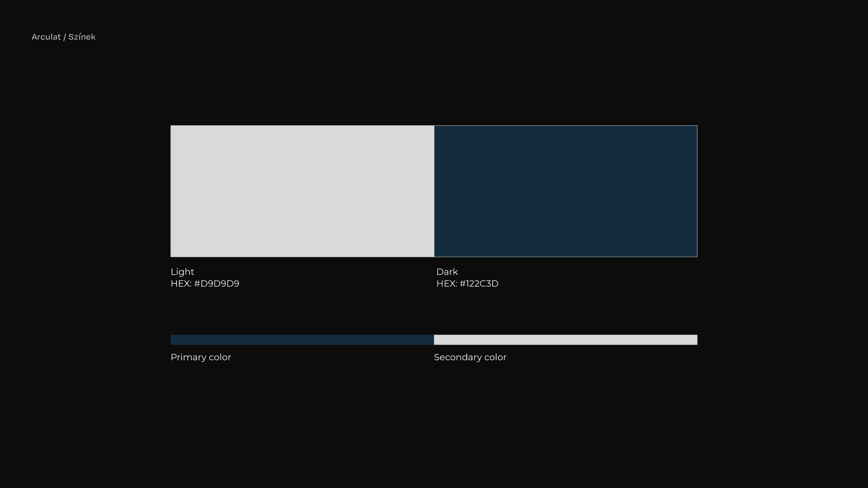Click the "Light" swatch name label
Image resolution: width=868 pixels, height=488 pixels.
point(182,272)
